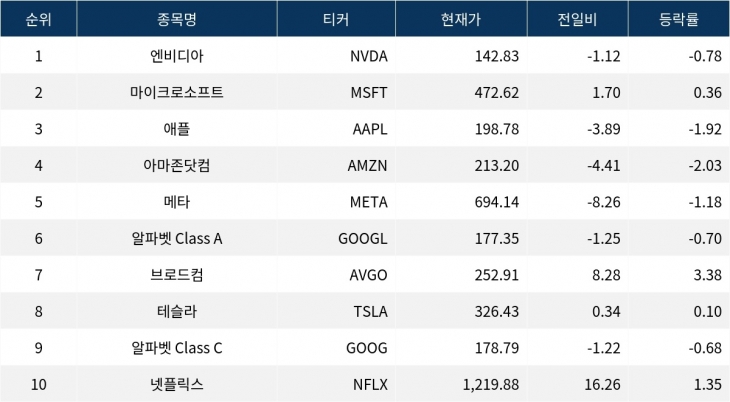Screen dimensions: 730x402
Task: Open 알파벳 Class A entry
Action: [x=177, y=238]
